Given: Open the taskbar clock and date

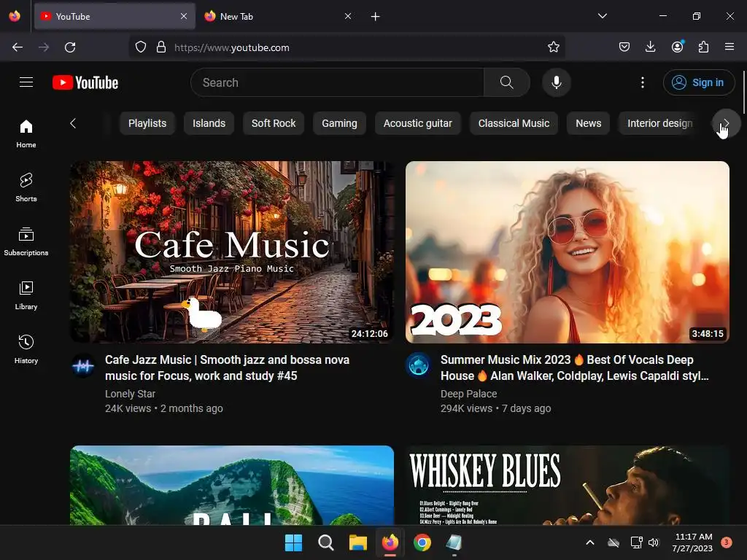Looking at the screenshot, I should pyautogui.click(x=693, y=542).
